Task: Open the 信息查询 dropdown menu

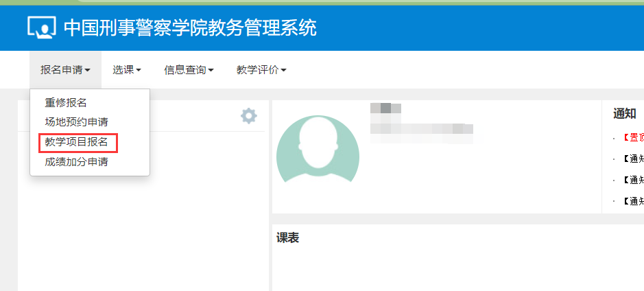Action: [x=189, y=69]
